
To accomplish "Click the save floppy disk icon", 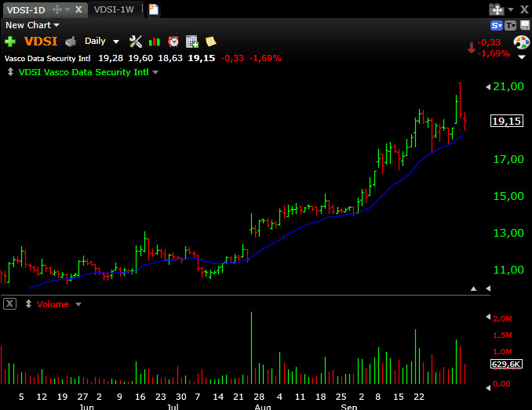I will [x=524, y=25].
